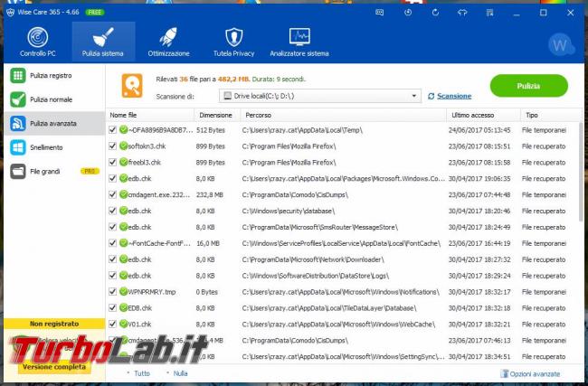This screenshot has width=588, height=386.
Task: Click the skin/shirt icon in title bar
Action: coord(462,13)
